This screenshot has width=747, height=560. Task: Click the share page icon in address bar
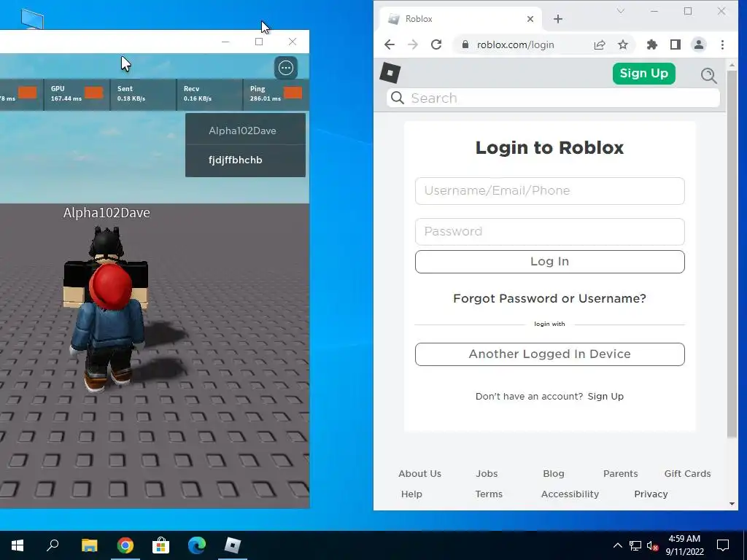coord(600,44)
